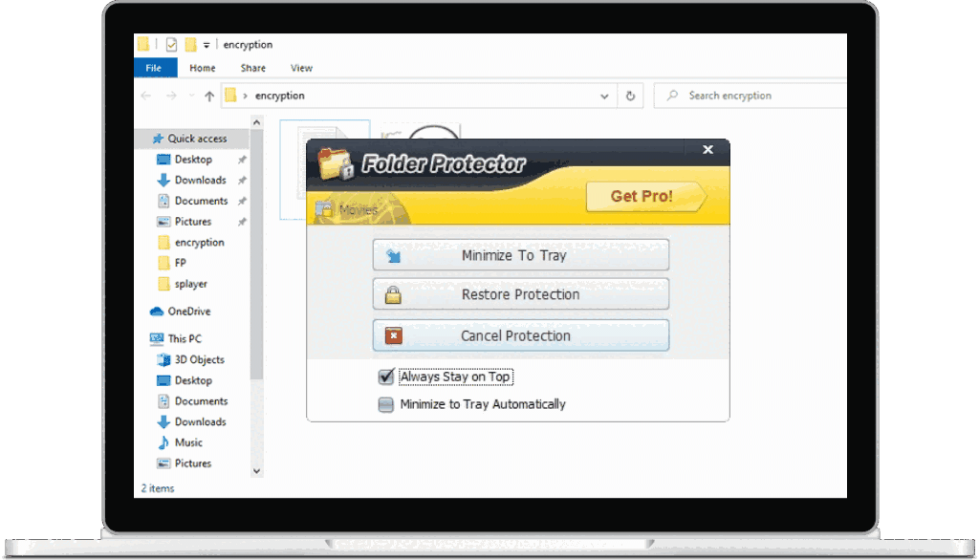
Task: Click the pin icon beside Documents
Action: click(242, 201)
